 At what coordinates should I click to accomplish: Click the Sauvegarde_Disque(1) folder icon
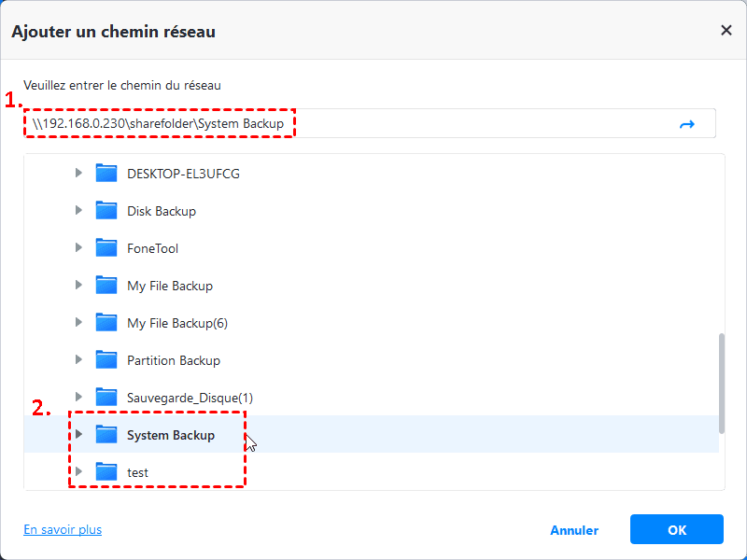coord(106,398)
